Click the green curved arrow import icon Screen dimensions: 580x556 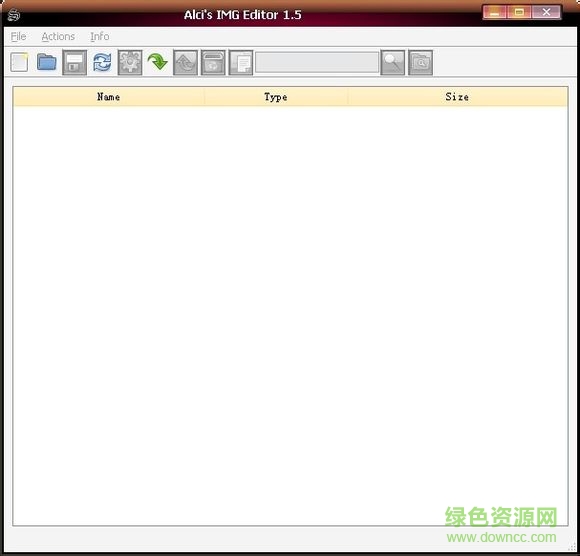158,62
